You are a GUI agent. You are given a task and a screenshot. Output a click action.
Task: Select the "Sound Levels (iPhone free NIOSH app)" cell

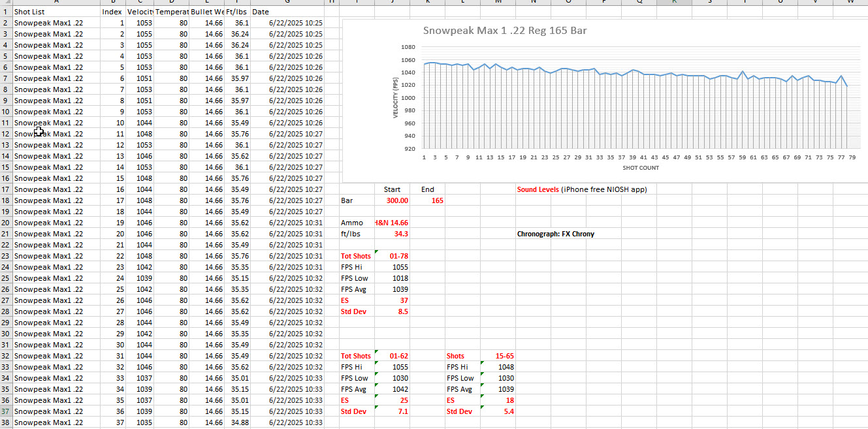click(x=582, y=189)
